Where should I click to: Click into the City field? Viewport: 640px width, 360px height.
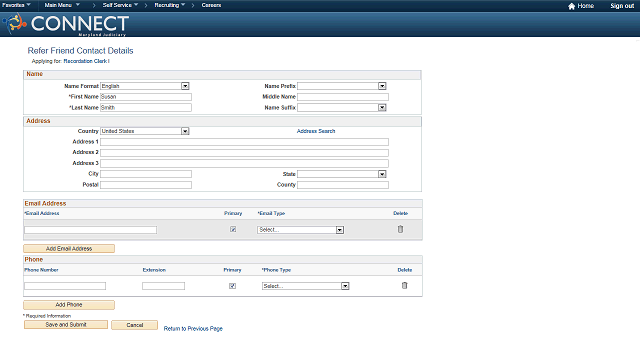(x=146, y=174)
